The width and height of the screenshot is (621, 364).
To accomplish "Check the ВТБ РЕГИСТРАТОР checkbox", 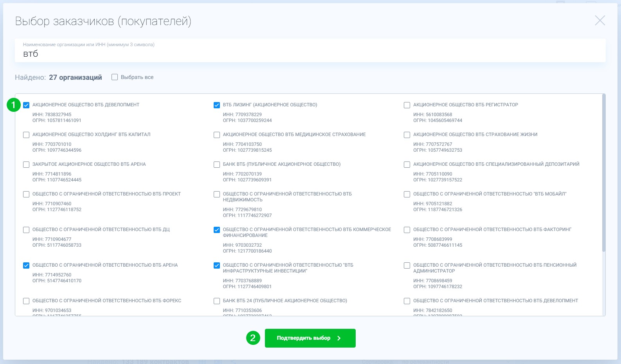I will pos(407,105).
